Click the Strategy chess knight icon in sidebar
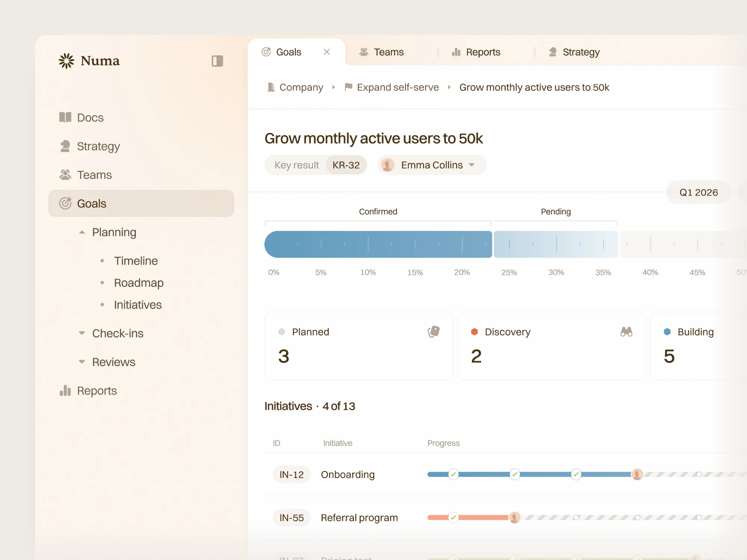747x560 pixels. click(65, 146)
